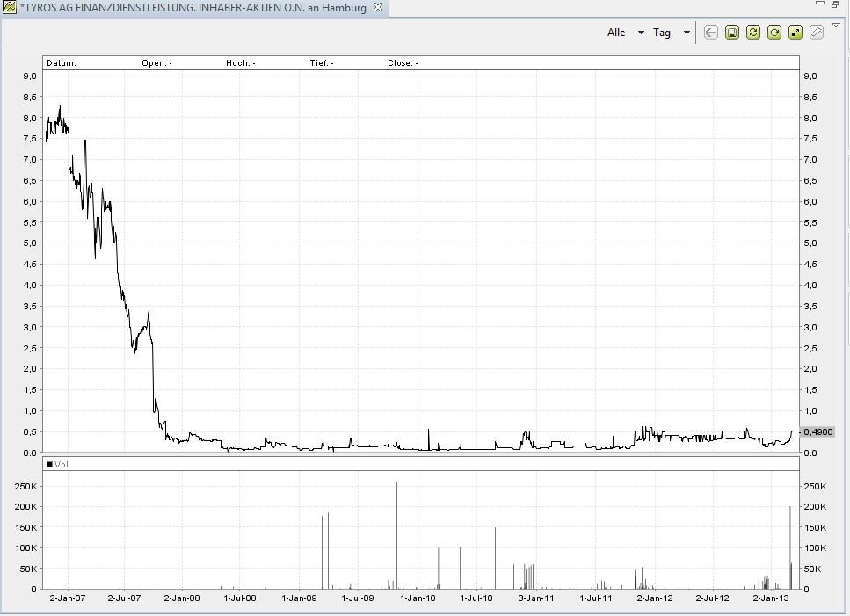Screen dimensions: 850x616
Task: Open chart in expanded view via diagonal arrow icon
Action: 795,32
